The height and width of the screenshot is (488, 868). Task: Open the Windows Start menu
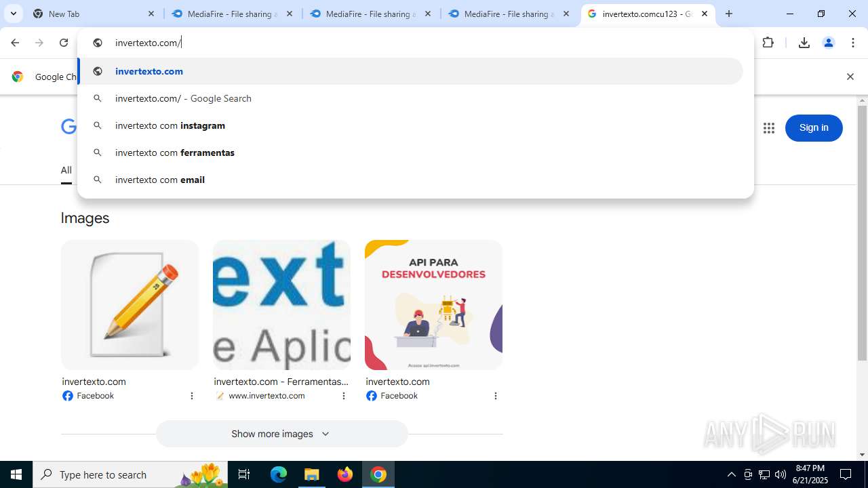[x=16, y=474]
